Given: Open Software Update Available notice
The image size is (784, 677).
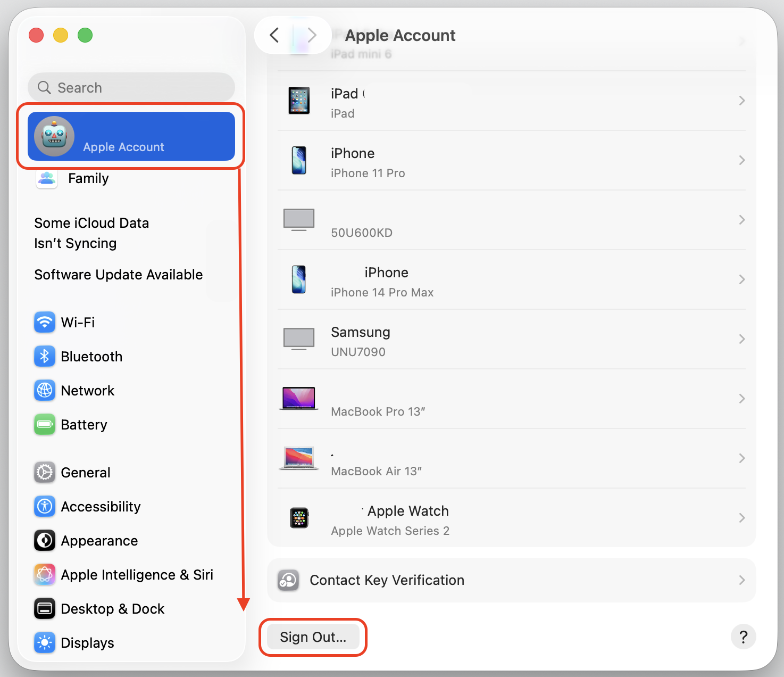Looking at the screenshot, I should pos(119,275).
